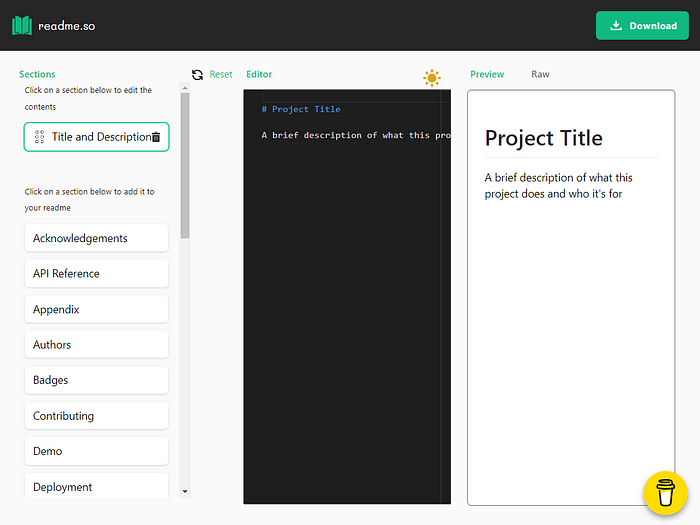Add the Deployment section

click(x=96, y=486)
